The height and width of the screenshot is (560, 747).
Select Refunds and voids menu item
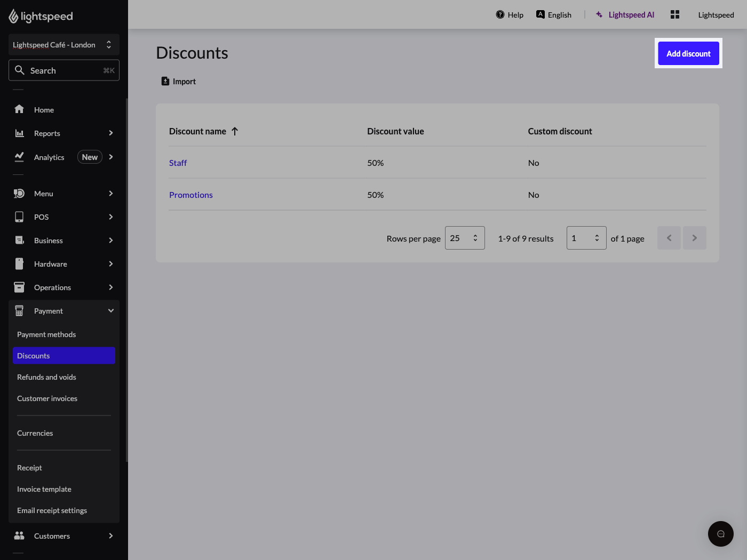[46, 377]
